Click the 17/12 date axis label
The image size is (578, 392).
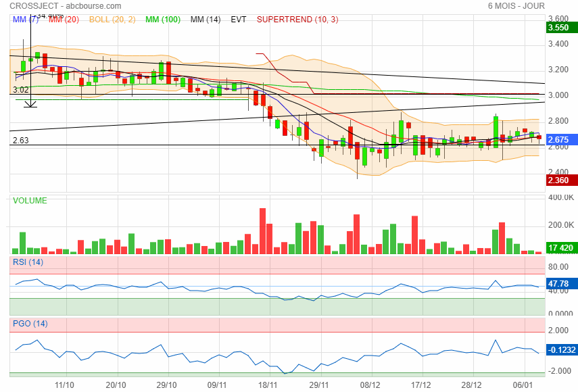click(421, 385)
